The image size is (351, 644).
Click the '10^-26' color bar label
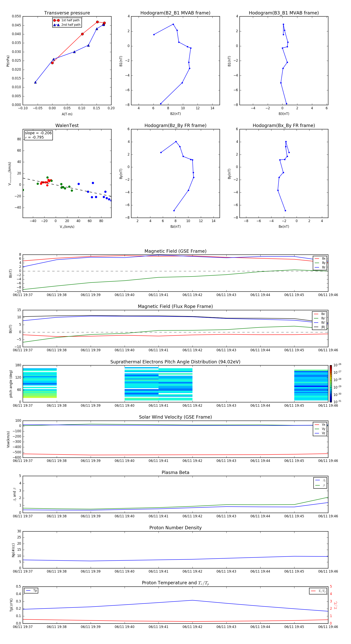(x=337, y=365)
